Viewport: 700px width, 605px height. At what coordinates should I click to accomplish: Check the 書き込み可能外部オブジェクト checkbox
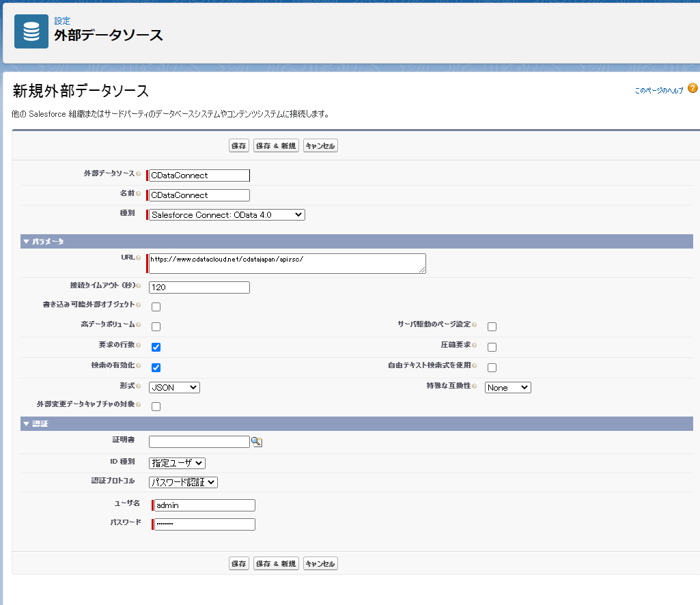click(156, 307)
